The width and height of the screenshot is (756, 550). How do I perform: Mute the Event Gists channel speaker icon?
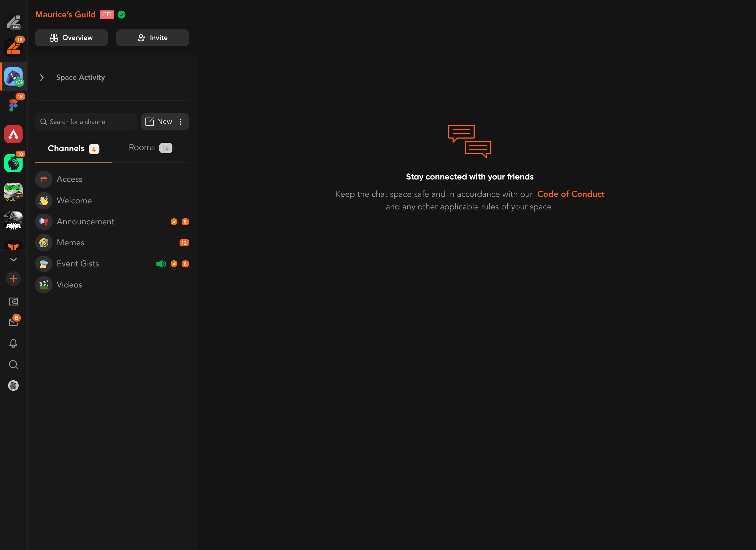coord(161,263)
